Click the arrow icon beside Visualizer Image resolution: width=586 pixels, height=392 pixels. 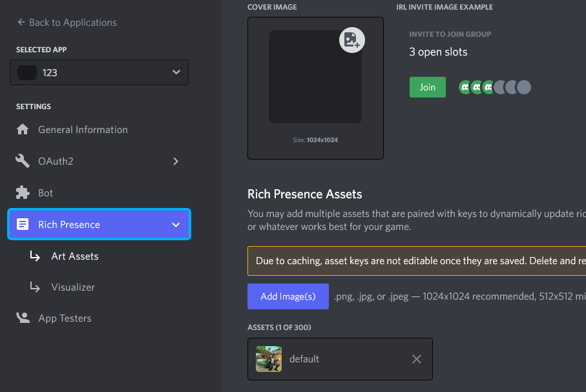pos(35,287)
